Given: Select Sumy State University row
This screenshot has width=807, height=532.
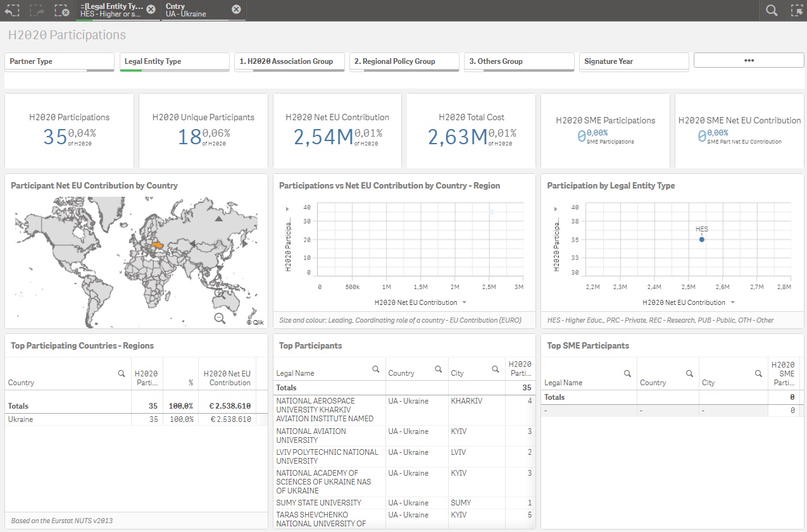Looking at the screenshot, I should (x=404, y=503).
